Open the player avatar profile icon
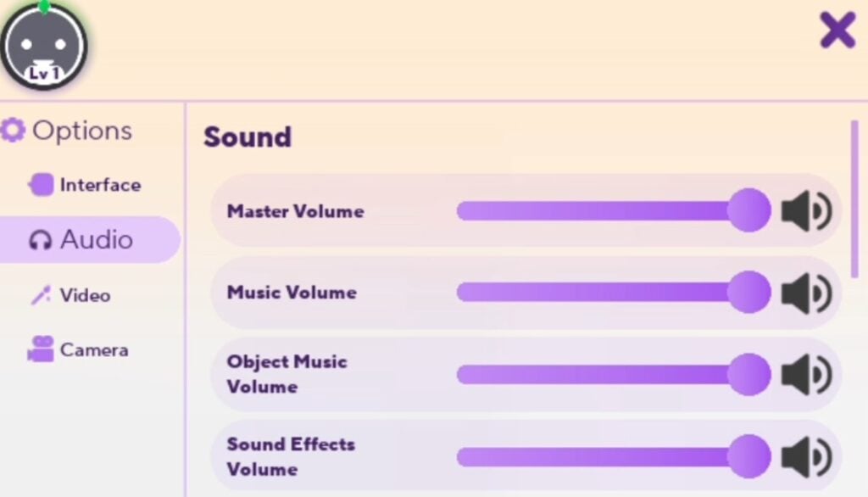Image resolution: width=868 pixels, height=497 pixels. click(43, 42)
